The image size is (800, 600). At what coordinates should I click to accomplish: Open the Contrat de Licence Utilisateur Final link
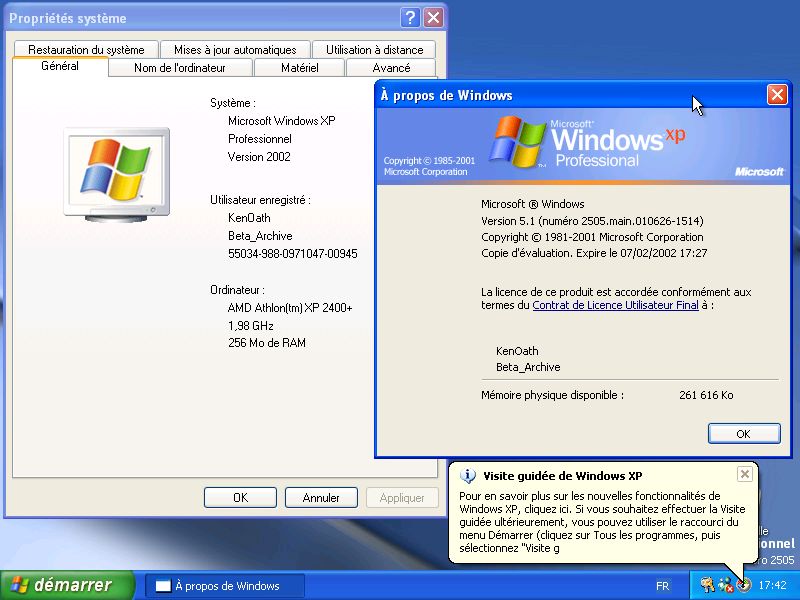pos(615,305)
